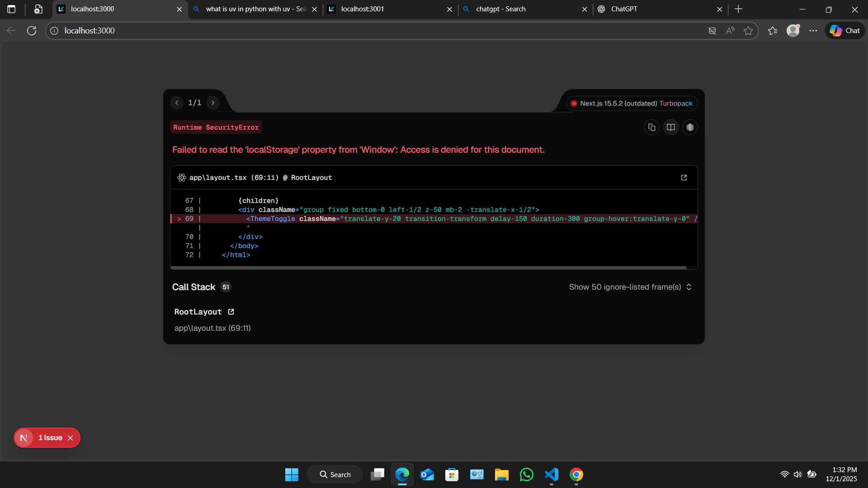Viewport: 868px width, 488px height.
Task: Go to previous error arrow
Action: point(177,103)
